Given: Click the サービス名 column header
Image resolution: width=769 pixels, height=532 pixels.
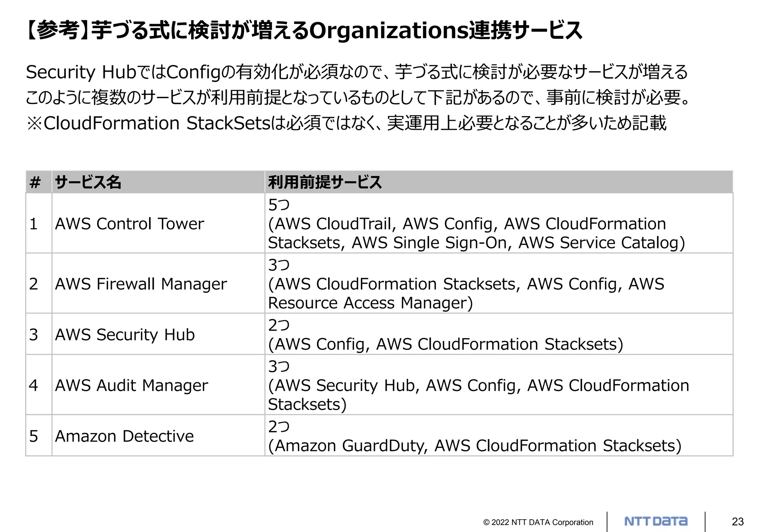Looking at the screenshot, I should point(158,182).
